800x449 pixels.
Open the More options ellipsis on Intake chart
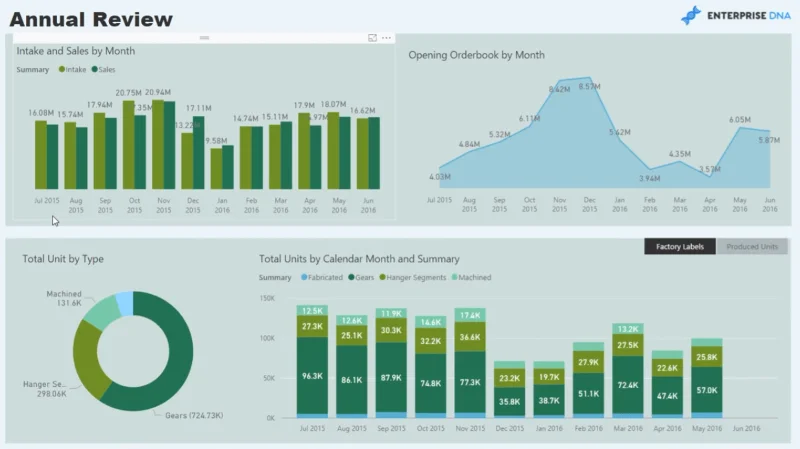(386, 38)
